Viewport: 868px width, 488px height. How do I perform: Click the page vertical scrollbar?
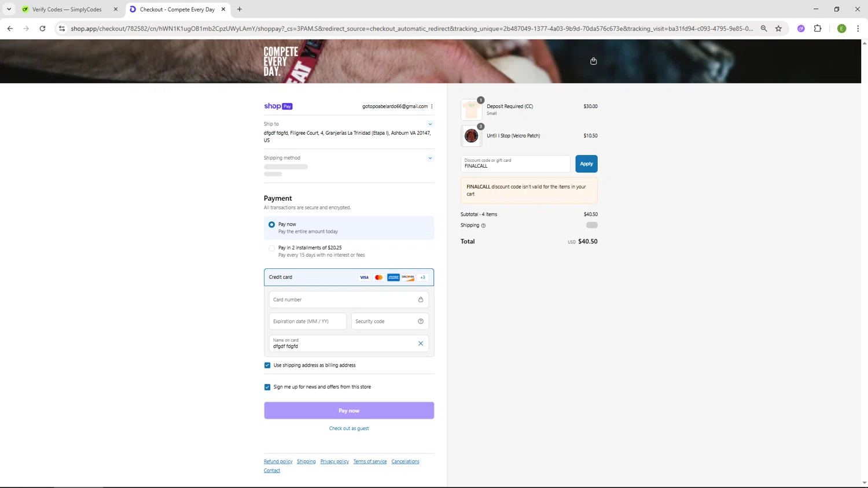click(x=865, y=263)
